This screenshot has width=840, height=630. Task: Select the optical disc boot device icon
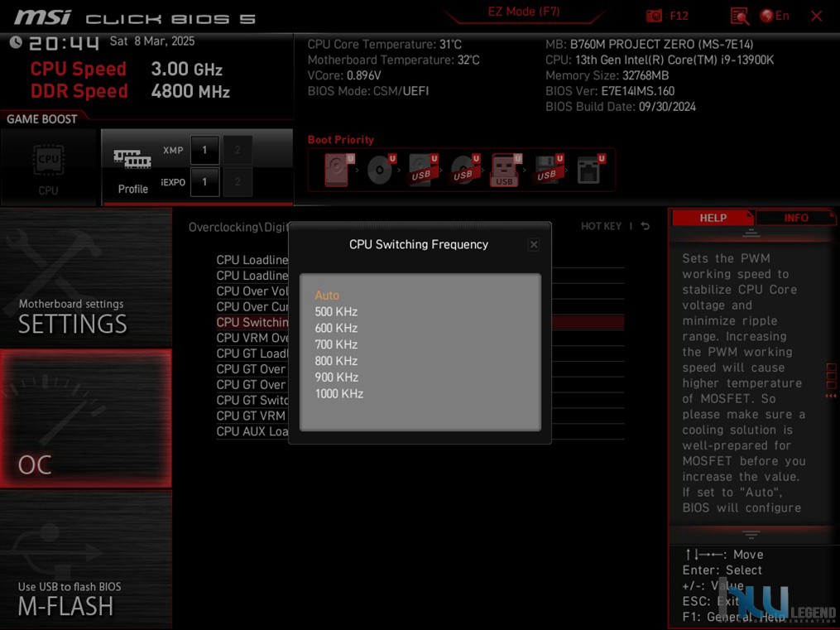coord(381,170)
